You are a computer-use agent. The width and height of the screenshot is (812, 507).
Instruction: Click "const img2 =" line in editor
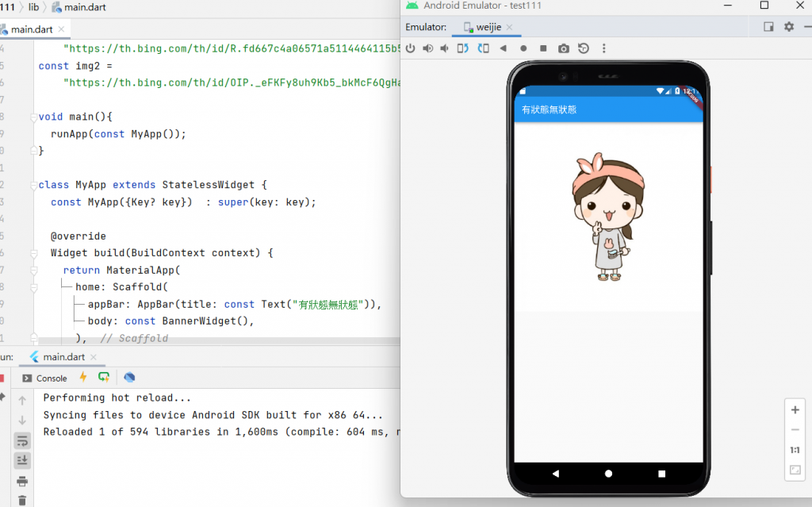pos(75,66)
